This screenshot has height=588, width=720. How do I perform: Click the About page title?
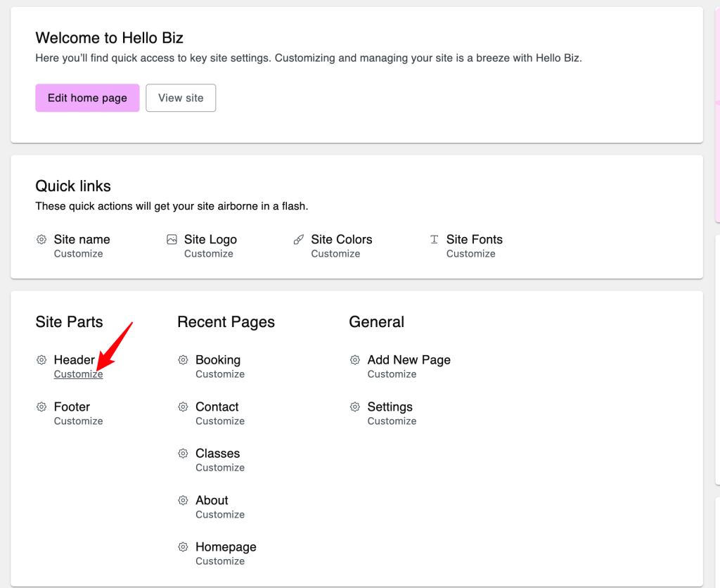pyautogui.click(x=212, y=500)
